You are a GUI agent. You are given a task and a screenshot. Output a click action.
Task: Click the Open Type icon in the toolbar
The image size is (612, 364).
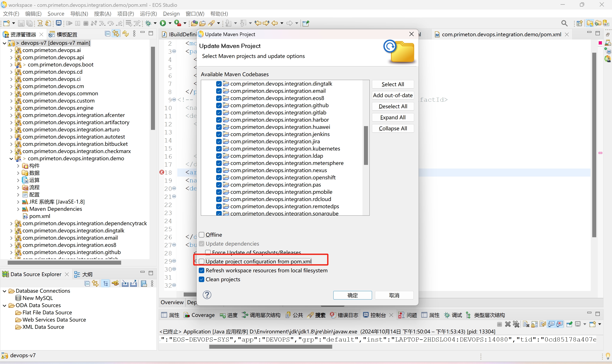[194, 23]
